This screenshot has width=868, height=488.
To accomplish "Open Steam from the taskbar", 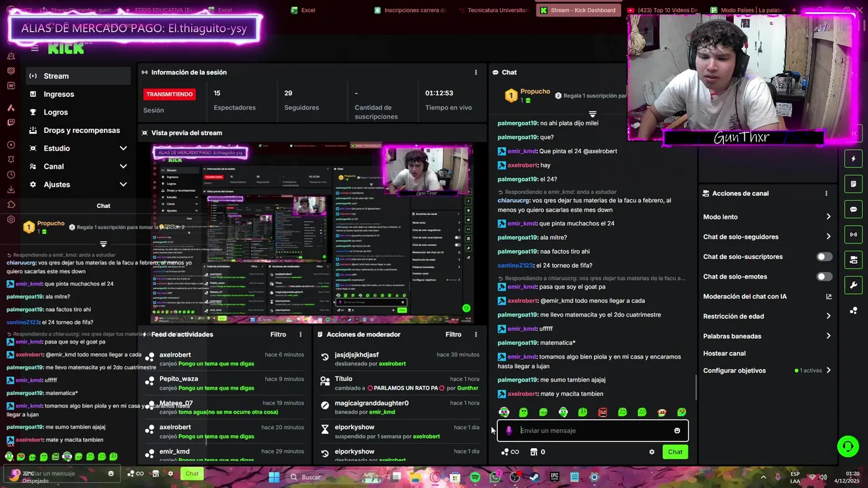I will (x=534, y=477).
